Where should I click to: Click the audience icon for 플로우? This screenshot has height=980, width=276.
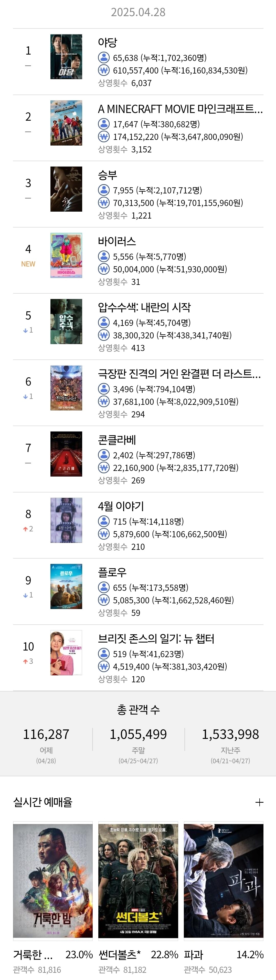tap(104, 587)
